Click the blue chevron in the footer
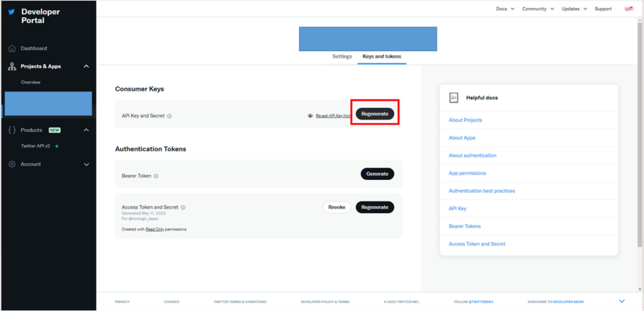Image resolution: width=644 pixels, height=311 pixels. [622, 301]
